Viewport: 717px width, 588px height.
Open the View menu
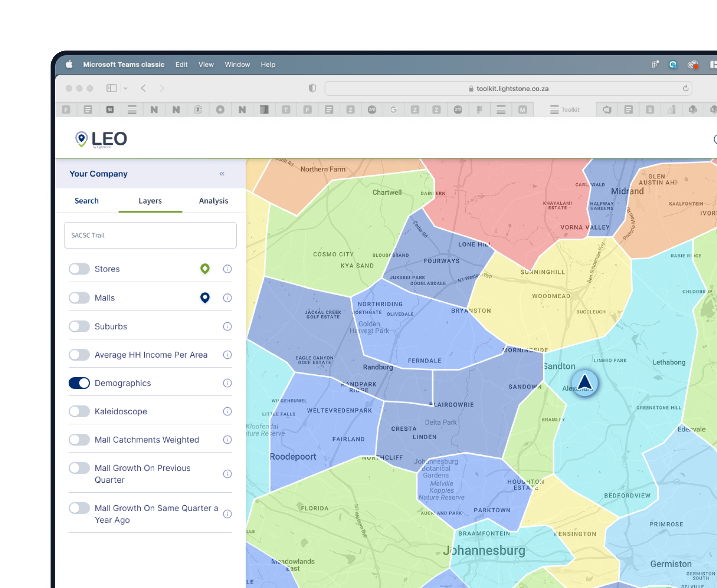coord(206,65)
